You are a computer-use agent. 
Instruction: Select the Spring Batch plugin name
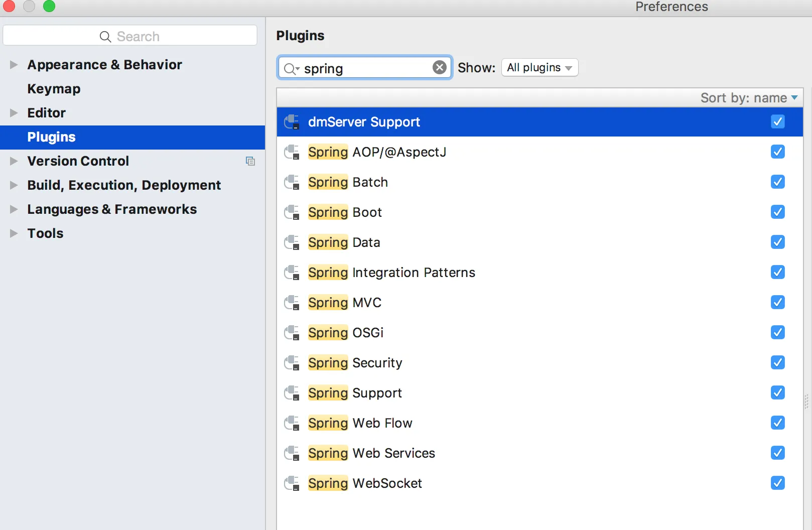348,182
